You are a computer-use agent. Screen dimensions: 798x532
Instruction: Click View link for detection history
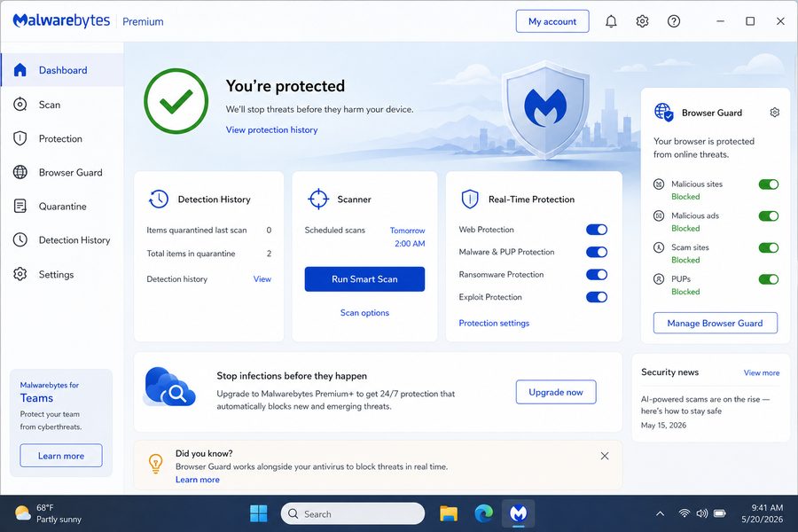click(x=262, y=279)
